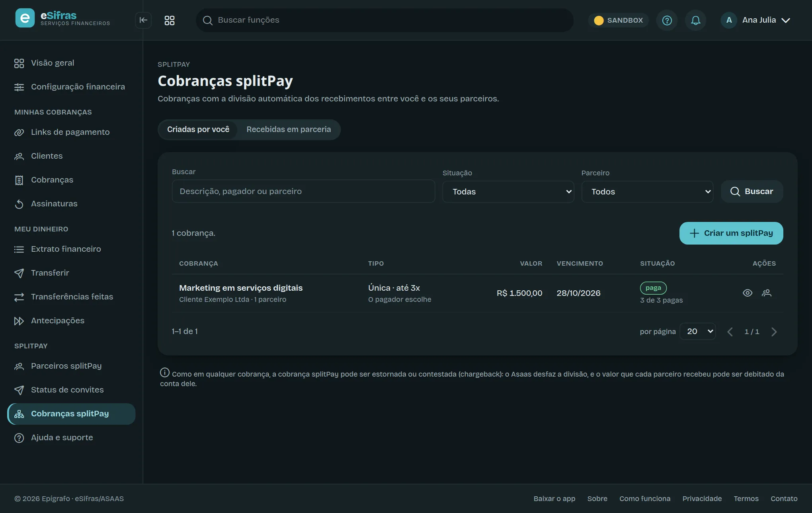The height and width of the screenshot is (513, 812).
Task: Switch to Criadas por você tab
Action: pyautogui.click(x=198, y=130)
